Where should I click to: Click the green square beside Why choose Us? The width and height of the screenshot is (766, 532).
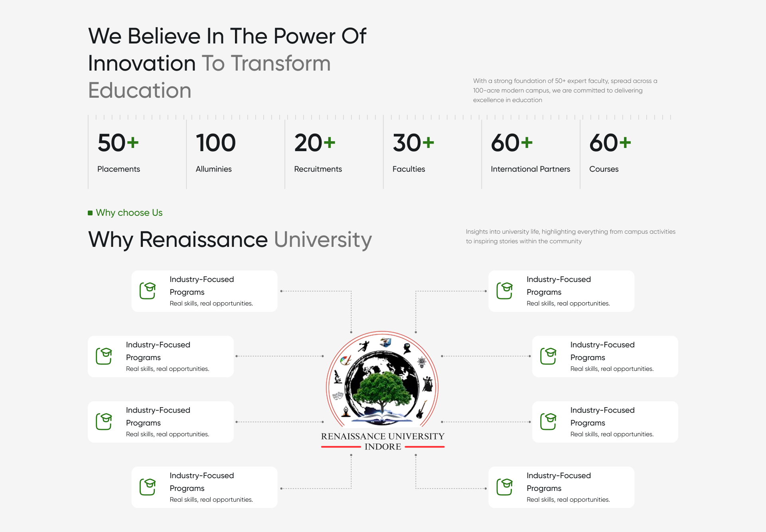coord(90,213)
